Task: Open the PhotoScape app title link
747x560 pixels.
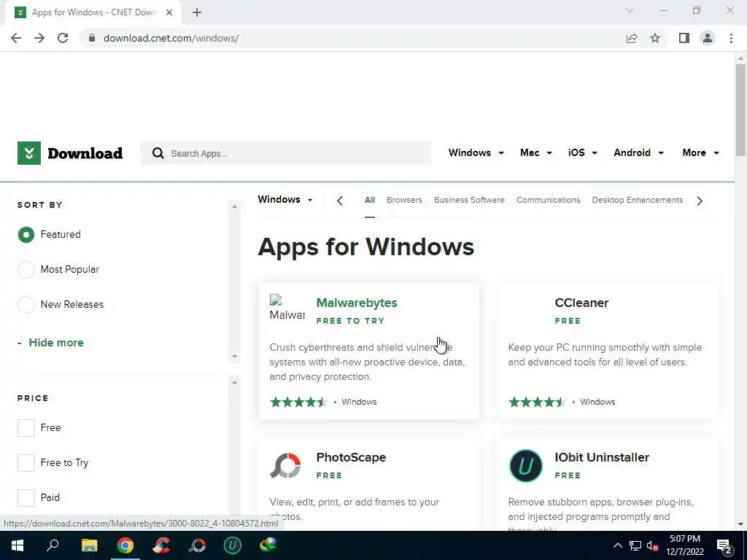Action: (x=351, y=458)
